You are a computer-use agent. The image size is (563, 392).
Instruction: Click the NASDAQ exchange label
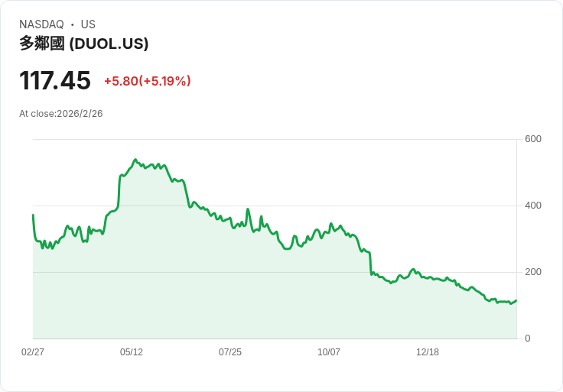click(x=41, y=24)
